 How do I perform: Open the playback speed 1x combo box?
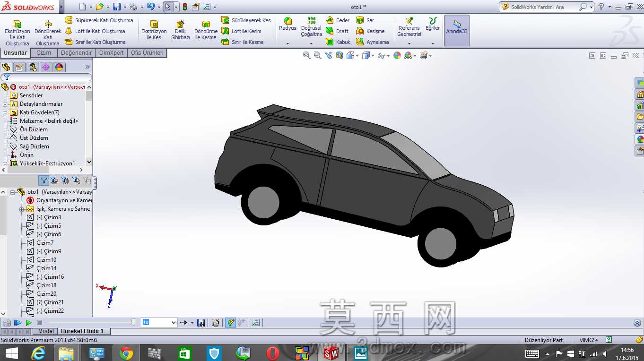pyautogui.click(x=159, y=322)
